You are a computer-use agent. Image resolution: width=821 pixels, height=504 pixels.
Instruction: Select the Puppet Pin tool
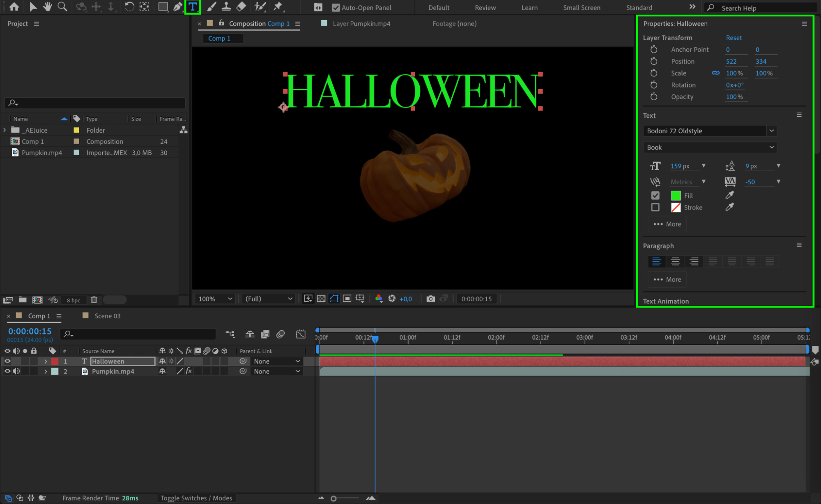[x=278, y=7]
